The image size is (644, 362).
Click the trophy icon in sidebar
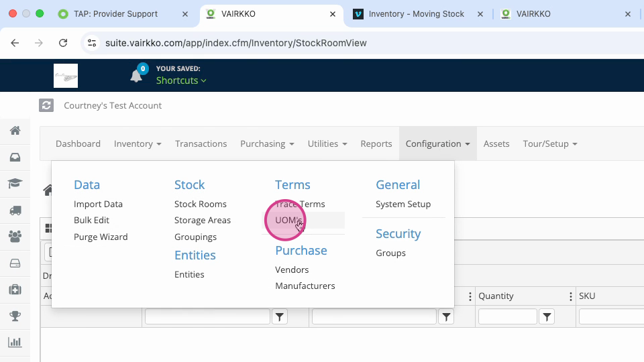point(15,316)
